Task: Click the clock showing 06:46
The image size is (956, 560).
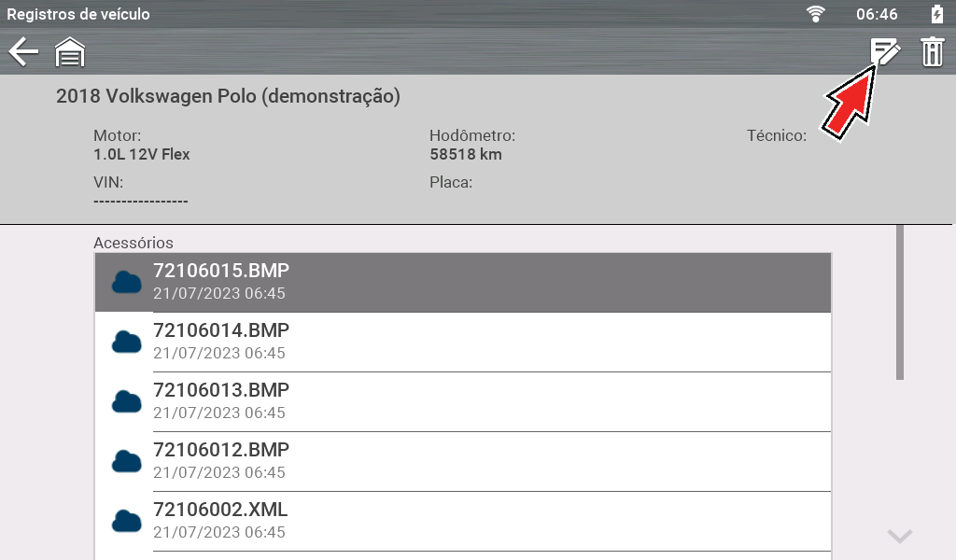Action: tap(877, 14)
